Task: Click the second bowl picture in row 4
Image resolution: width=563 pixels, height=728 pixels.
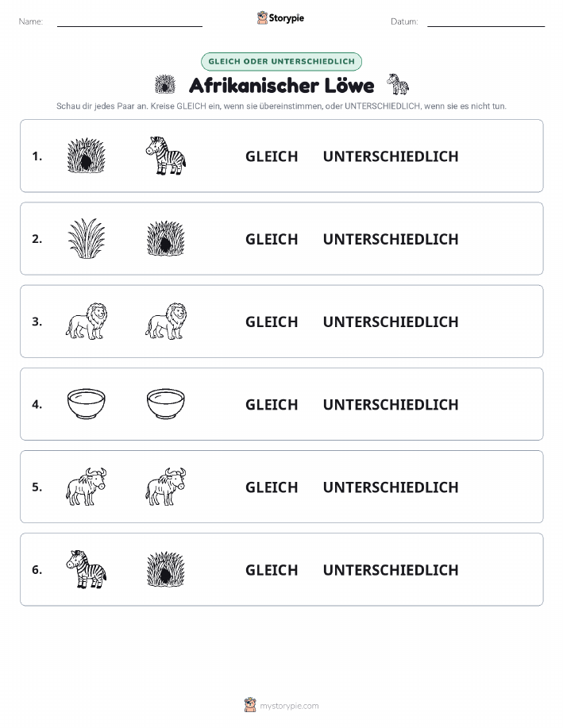Action: [x=166, y=404]
